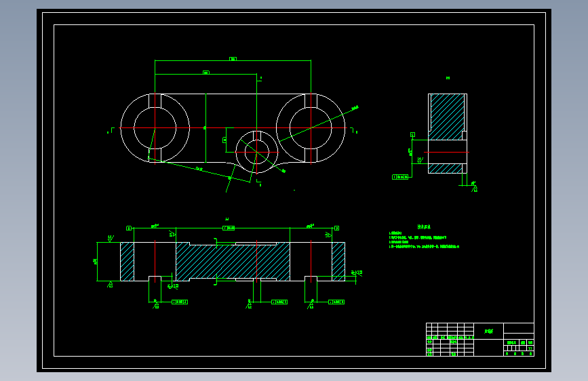
Task: Click the thin lower hatched strip in right section view
Action: coord(445,168)
